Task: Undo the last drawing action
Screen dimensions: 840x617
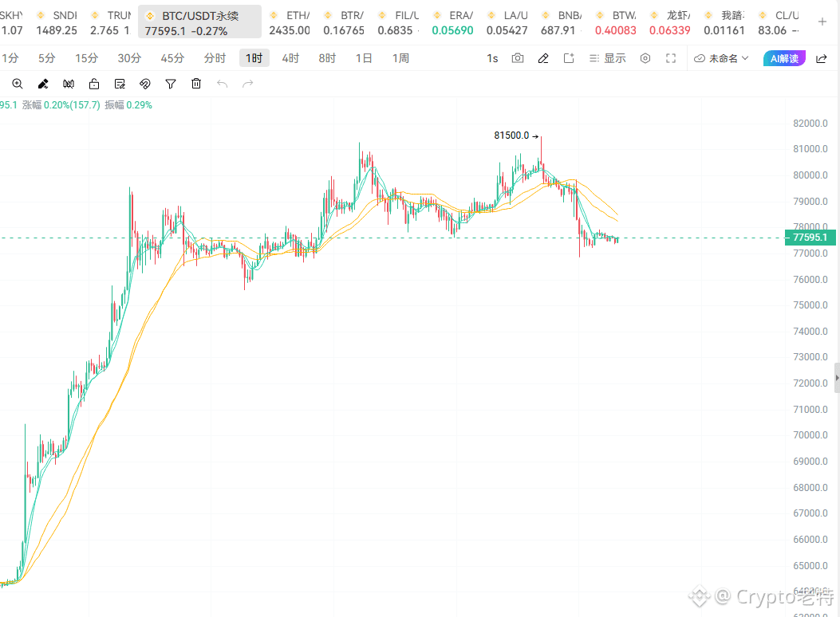Action: [x=222, y=84]
